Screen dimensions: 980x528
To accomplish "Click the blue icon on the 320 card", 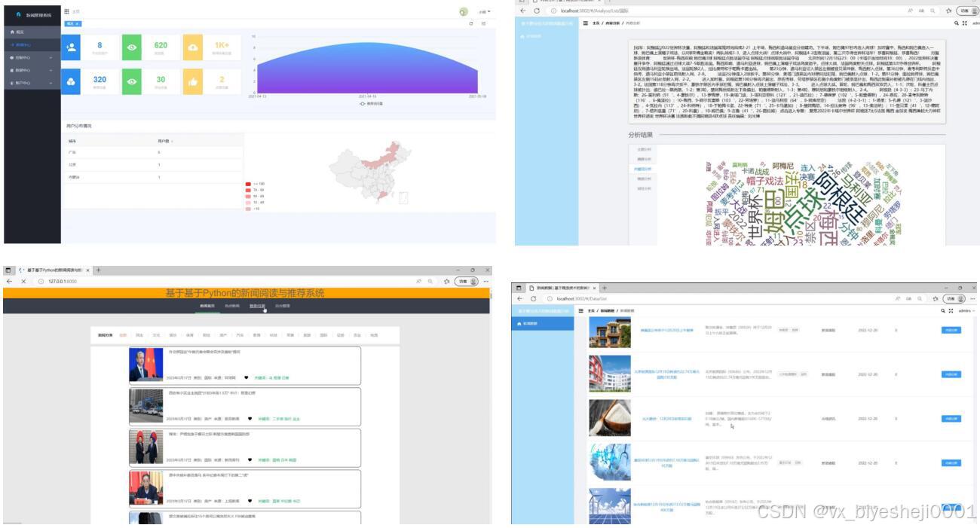I will tap(71, 81).
